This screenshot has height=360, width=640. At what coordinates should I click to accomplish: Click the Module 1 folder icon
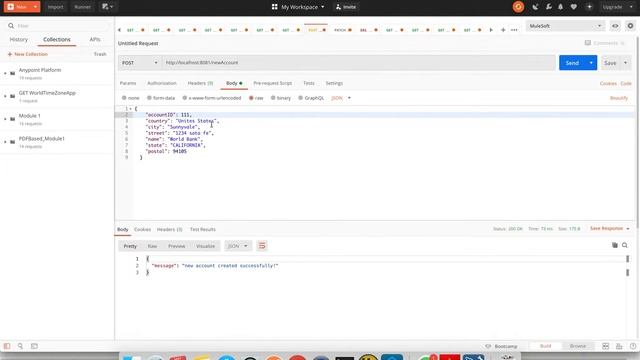pos(13,119)
